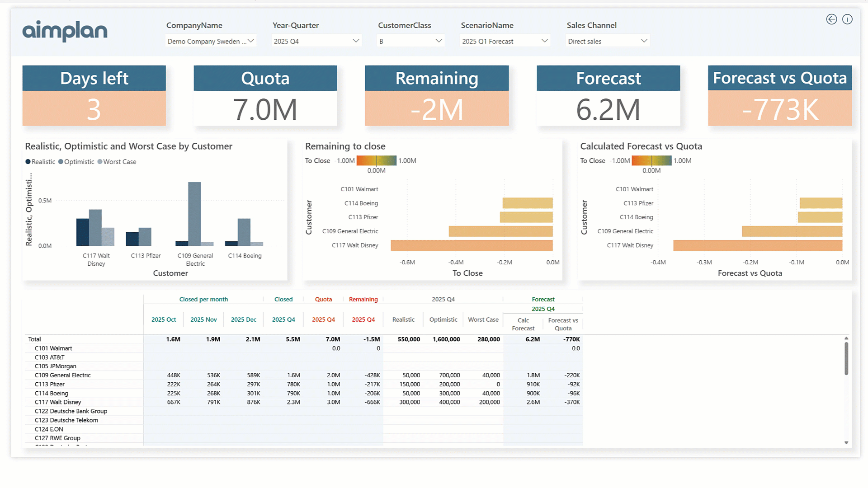Click the info circle icon
This screenshot has height=488, width=868.
[847, 19]
